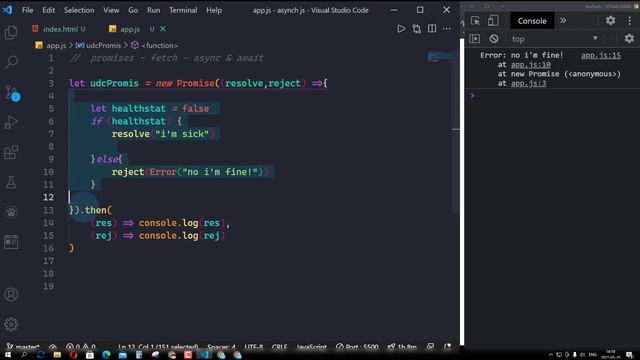
Task: Open the Selection menu
Action: tap(79, 10)
